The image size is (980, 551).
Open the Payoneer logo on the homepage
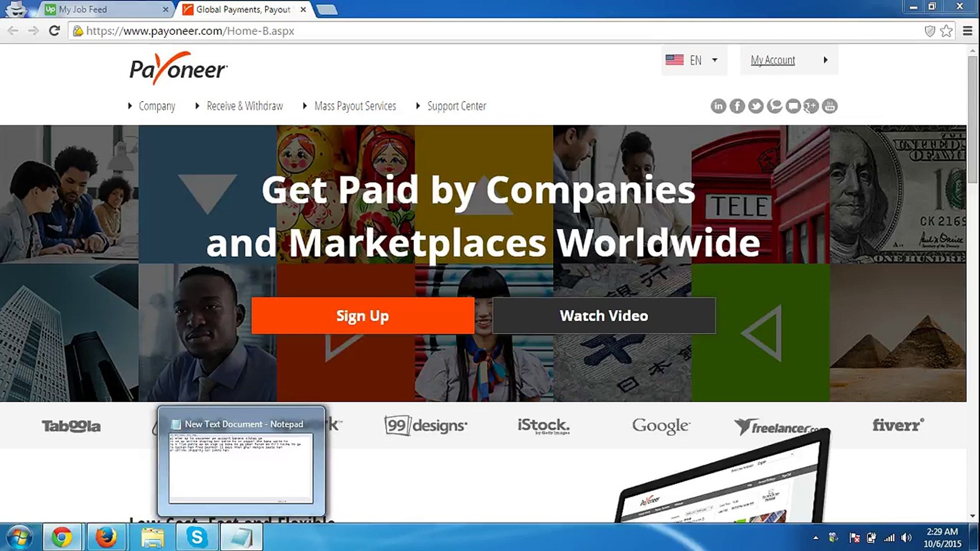tap(178, 68)
